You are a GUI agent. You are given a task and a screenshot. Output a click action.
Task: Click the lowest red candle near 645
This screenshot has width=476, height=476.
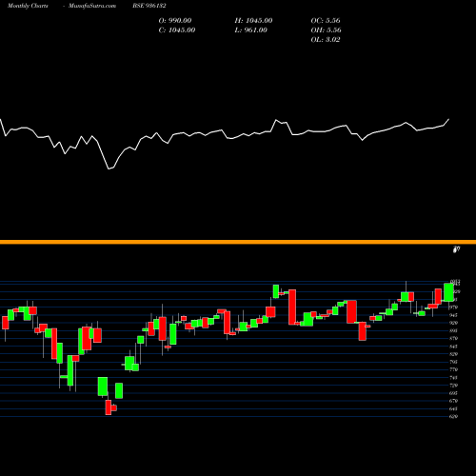click(x=109, y=407)
